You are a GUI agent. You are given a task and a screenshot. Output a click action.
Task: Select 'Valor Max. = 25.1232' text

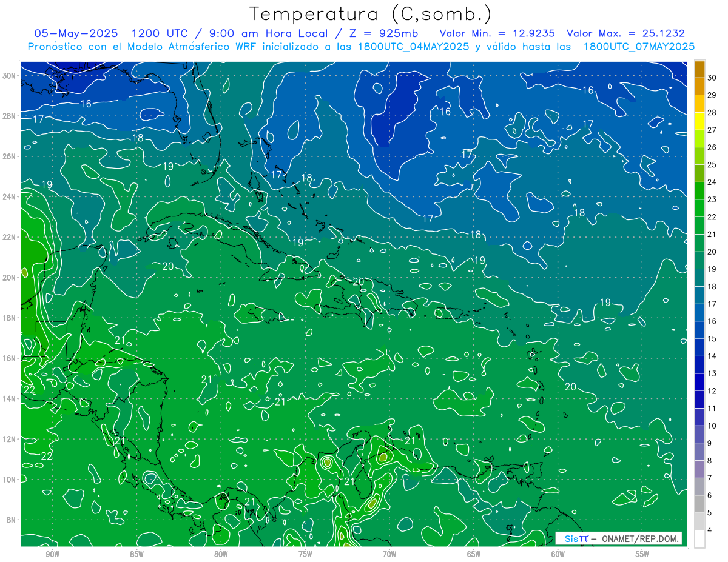625,33
